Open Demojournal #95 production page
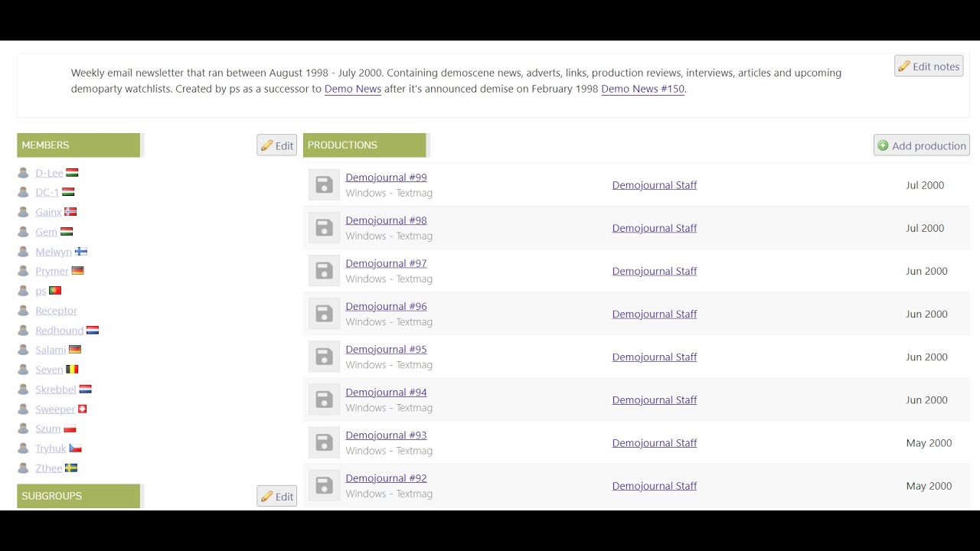This screenshot has height=551, width=980. click(x=386, y=349)
